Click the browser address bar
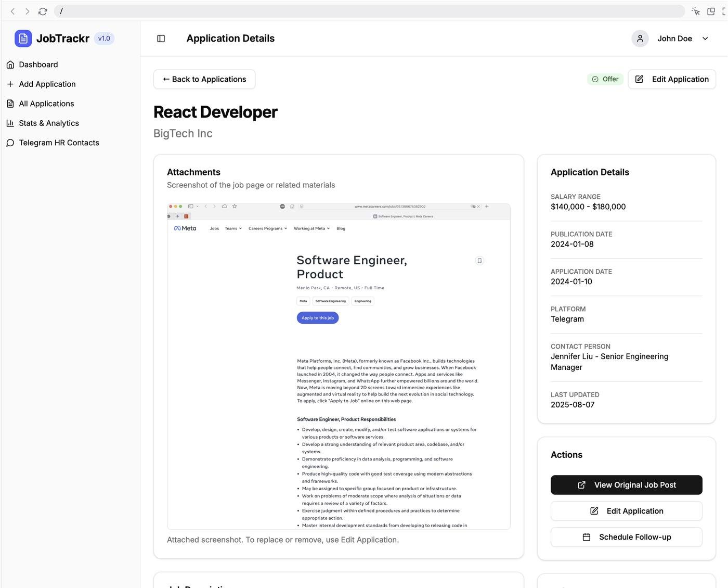Image resolution: width=728 pixels, height=588 pixels. pos(369,11)
